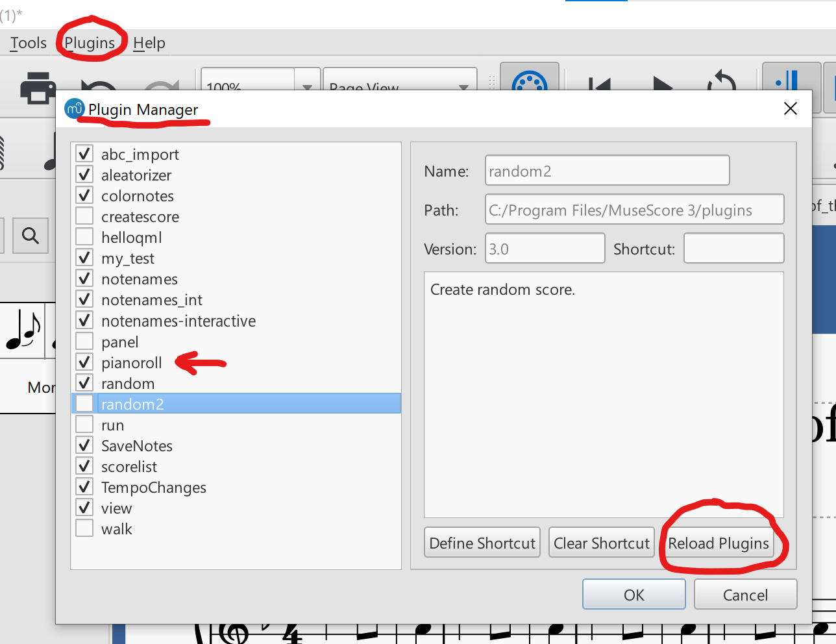Uncheck the my_test plugin checkbox
Screen dimensions: 836x644
coord(84,258)
